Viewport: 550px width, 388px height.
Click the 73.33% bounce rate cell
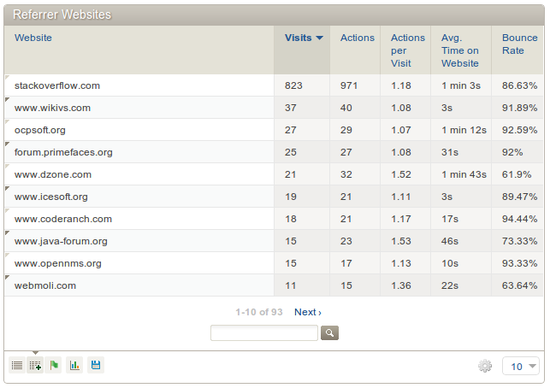pyautogui.click(x=519, y=241)
